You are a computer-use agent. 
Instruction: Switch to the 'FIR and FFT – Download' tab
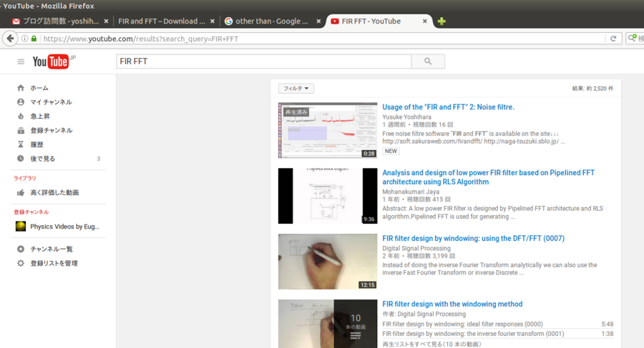(164, 21)
